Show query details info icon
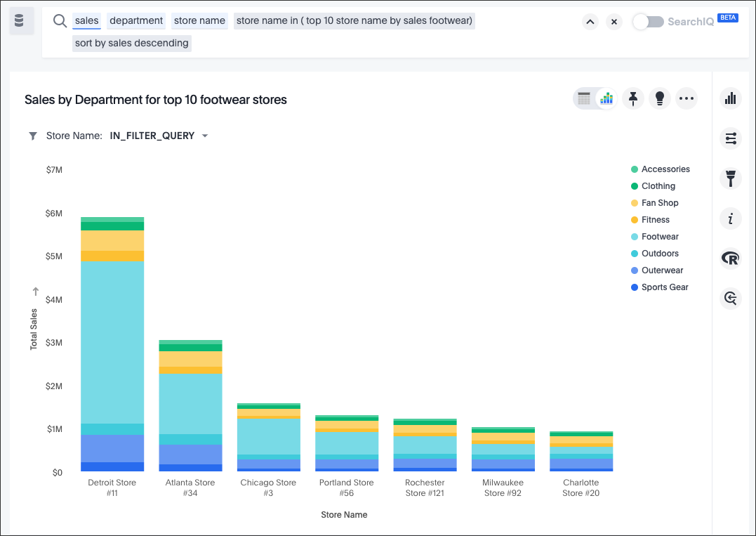 tap(731, 219)
